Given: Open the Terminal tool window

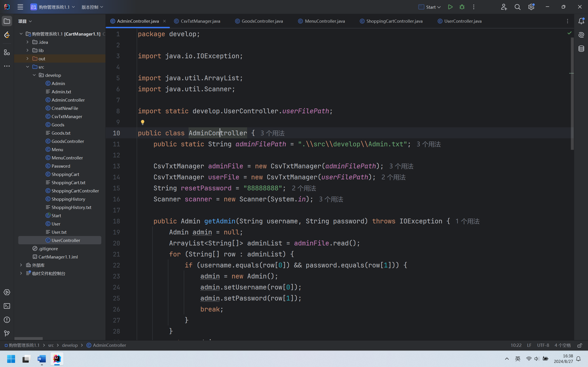Looking at the screenshot, I should coord(7,306).
